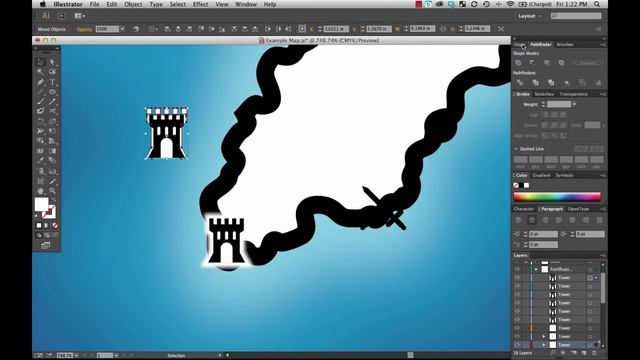Set paragraph alignment to Align Left
640x360 pixels.
click(518, 220)
